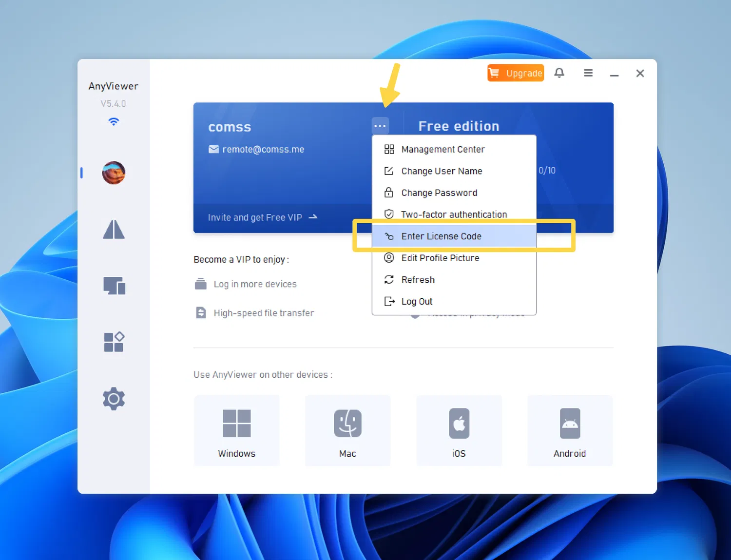Click the V5.4.0 version label
This screenshot has height=560, width=731.
(114, 104)
